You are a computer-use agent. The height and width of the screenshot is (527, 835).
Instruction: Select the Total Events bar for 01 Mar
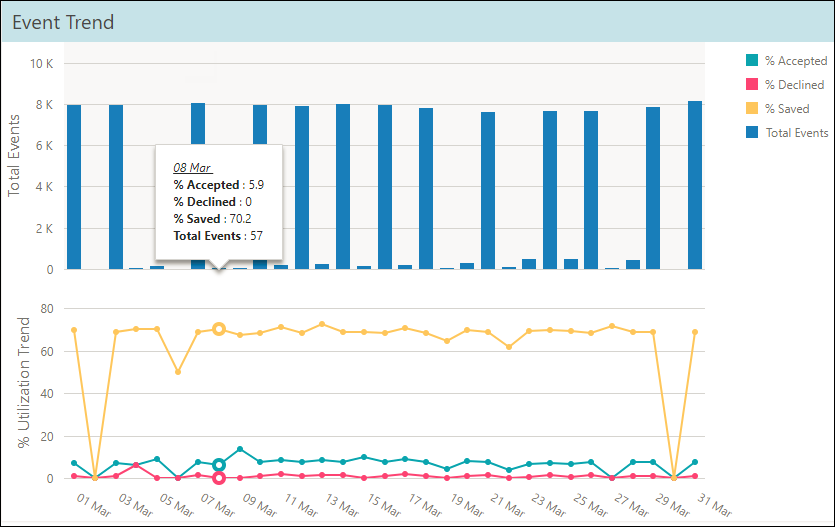(x=74, y=186)
